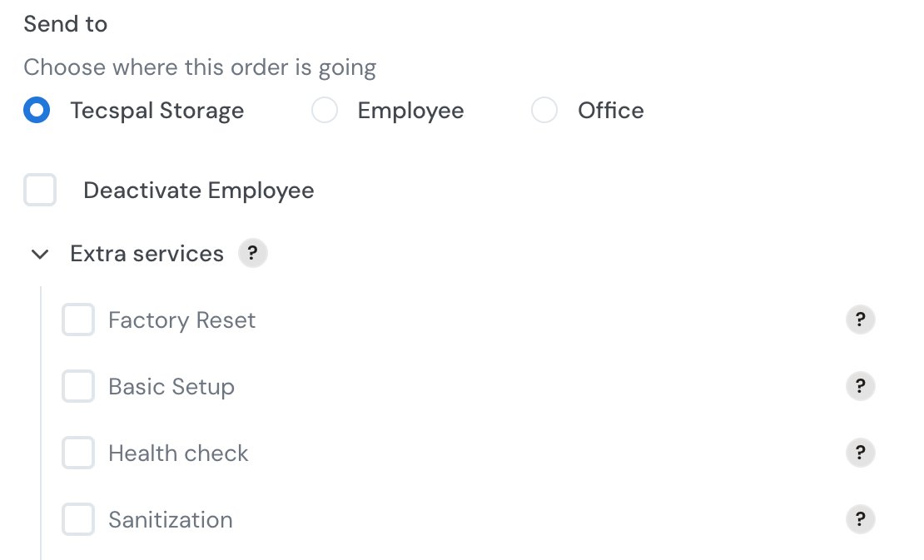924x560 pixels.
Task: Click the Office option label
Action: click(x=610, y=110)
